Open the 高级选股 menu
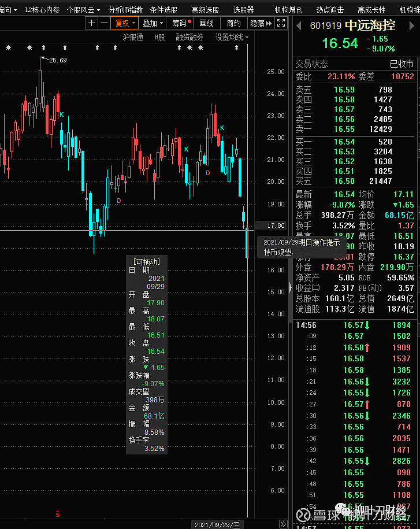Image resolution: width=420 pixels, height=529 pixels. [x=205, y=10]
